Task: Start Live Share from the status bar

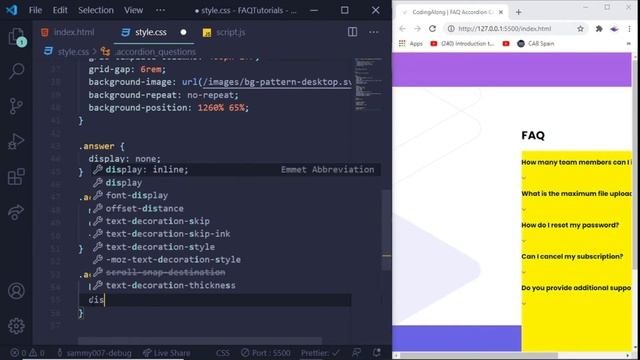Action: point(167,353)
